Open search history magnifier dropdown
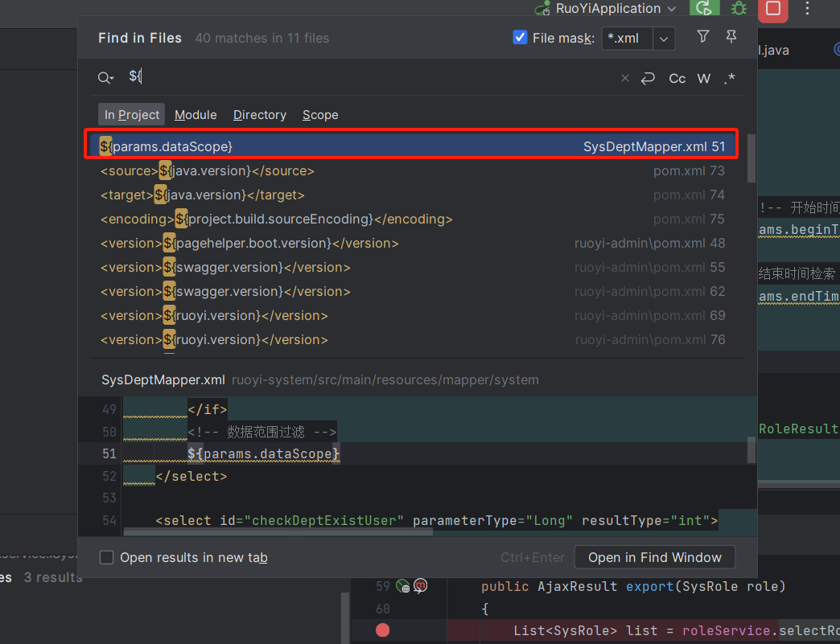The width and height of the screenshot is (840, 644). click(105, 78)
